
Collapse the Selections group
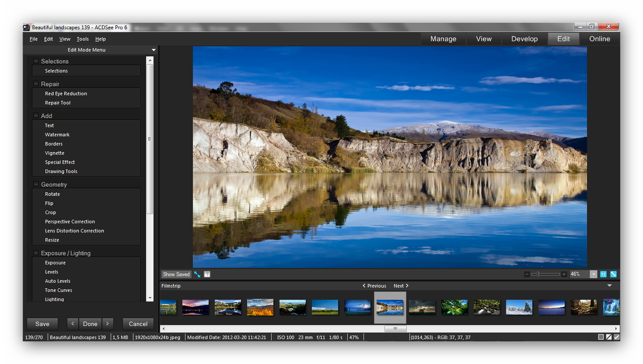coord(36,61)
